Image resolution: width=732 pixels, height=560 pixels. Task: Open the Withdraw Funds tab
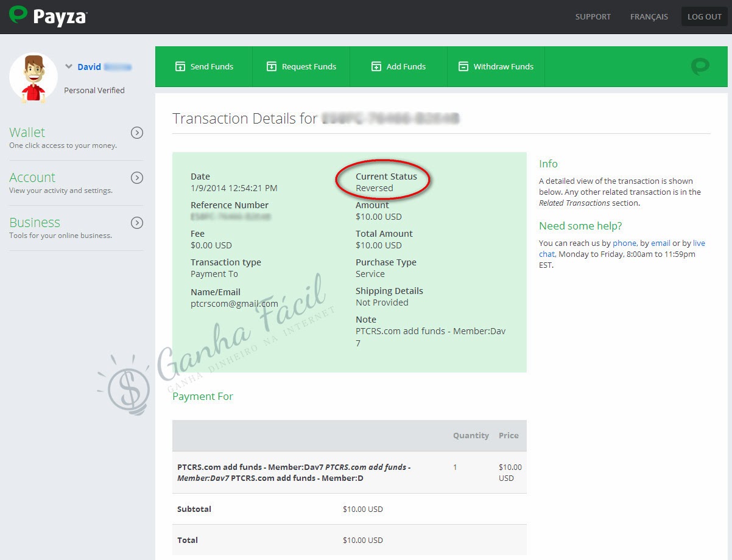pos(496,66)
